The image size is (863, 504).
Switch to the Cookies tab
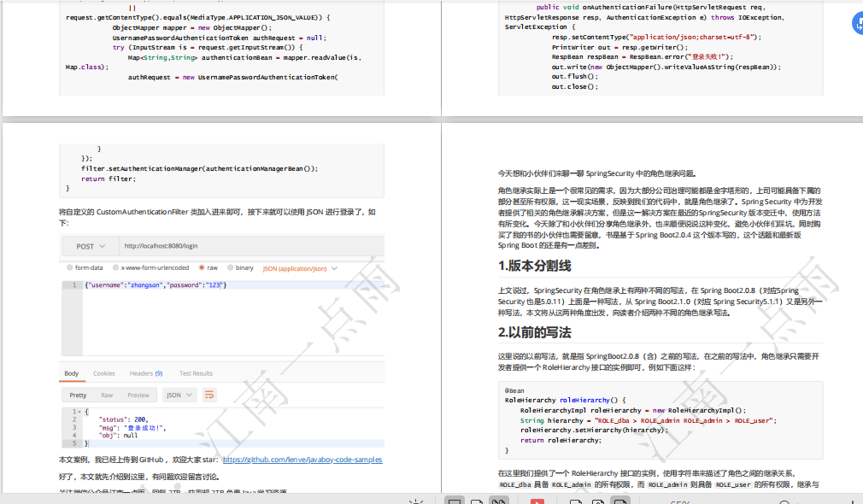coord(104,373)
